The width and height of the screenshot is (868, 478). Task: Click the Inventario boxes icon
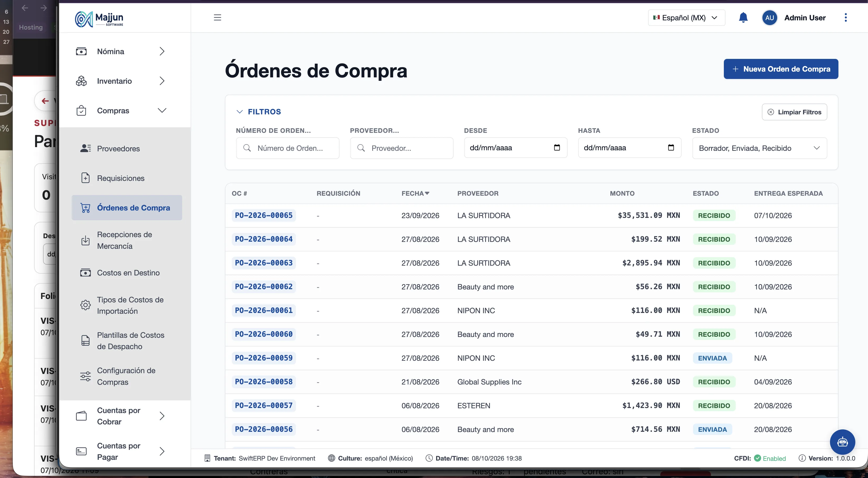81,81
